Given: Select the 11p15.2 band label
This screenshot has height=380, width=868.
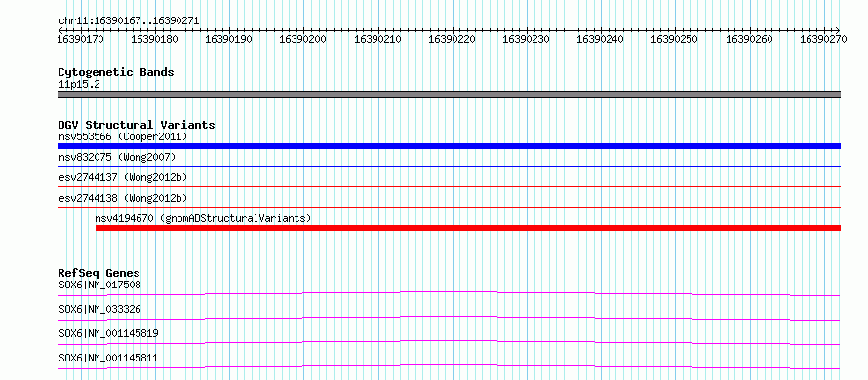Looking at the screenshot, I should (x=79, y=84).
